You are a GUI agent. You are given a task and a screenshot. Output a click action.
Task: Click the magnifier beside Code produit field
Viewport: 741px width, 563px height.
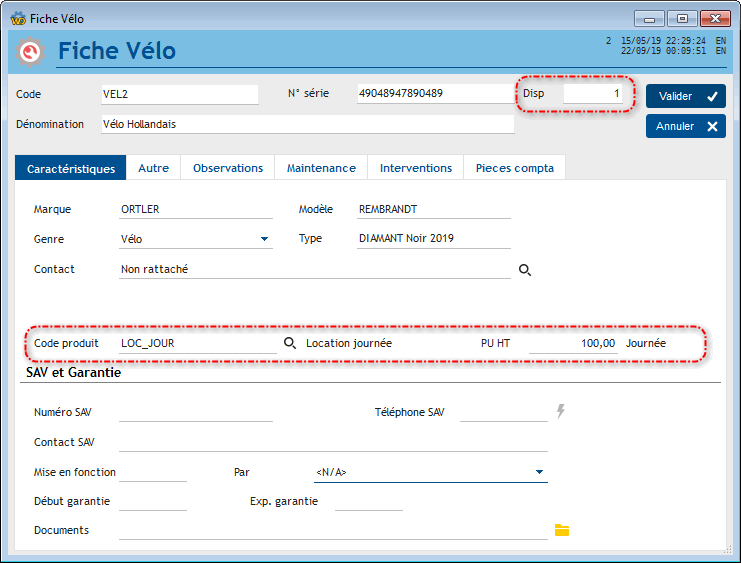290,343
